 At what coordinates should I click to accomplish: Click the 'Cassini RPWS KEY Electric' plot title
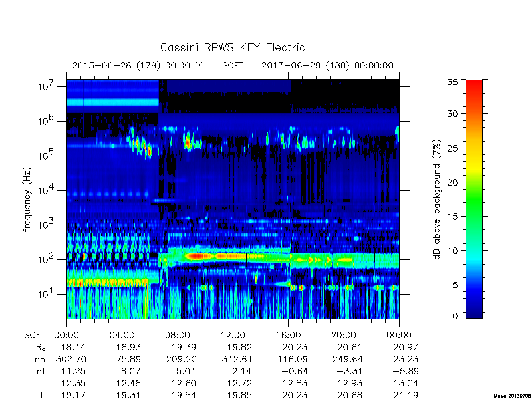coord(232,47)
